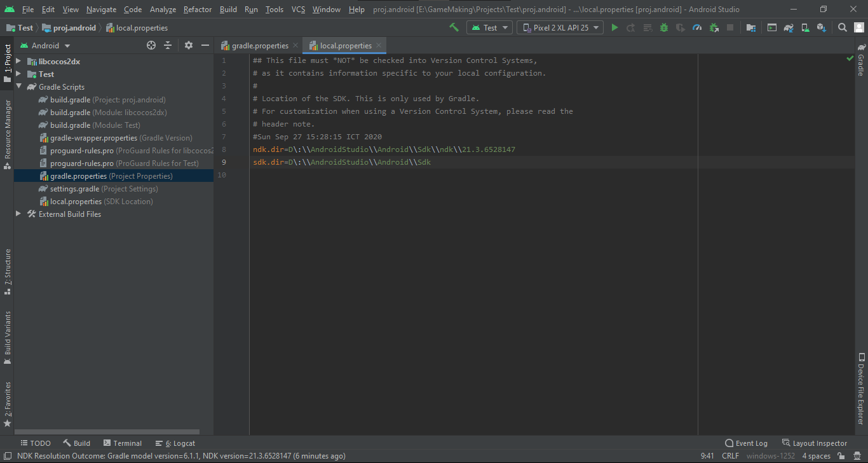Toggle the read-only lock icon in status bar
This screenshot has width=868, height=463.
coord(841,456)
